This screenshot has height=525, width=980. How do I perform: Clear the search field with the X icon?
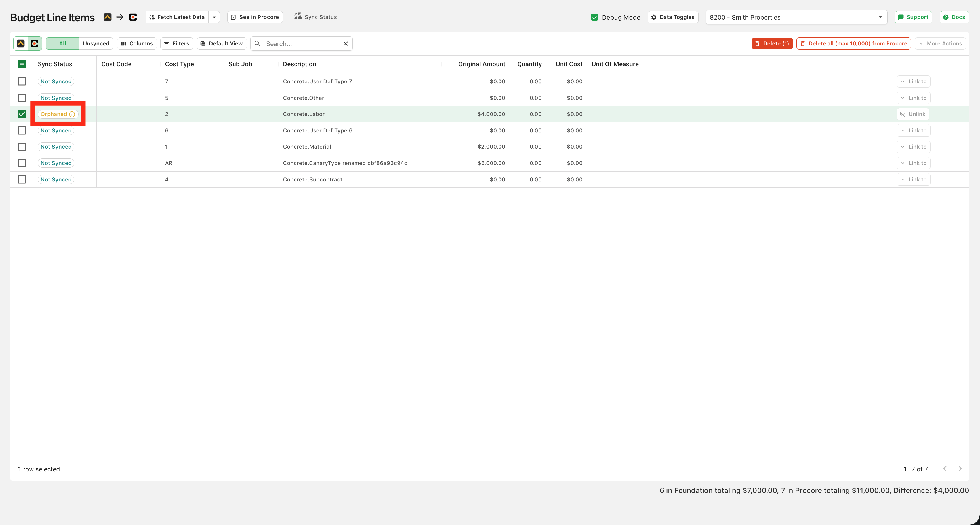tap(345, 44)
